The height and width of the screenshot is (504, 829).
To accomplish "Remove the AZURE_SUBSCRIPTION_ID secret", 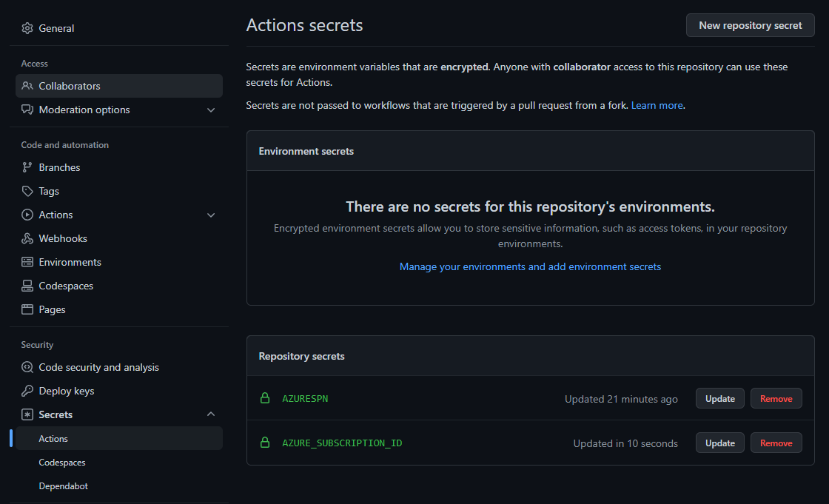I will tap(776, 443).
